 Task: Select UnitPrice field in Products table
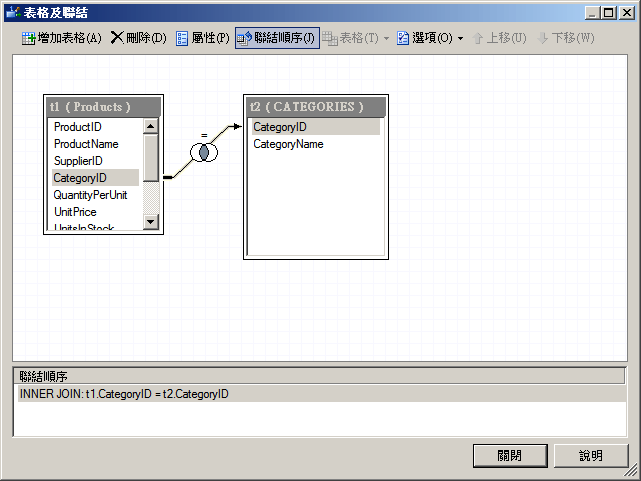[75, 212]
